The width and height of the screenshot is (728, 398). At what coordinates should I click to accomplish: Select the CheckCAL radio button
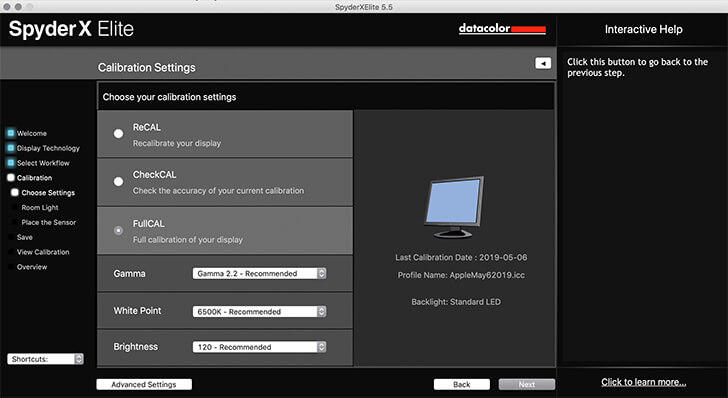coord(118,182)
